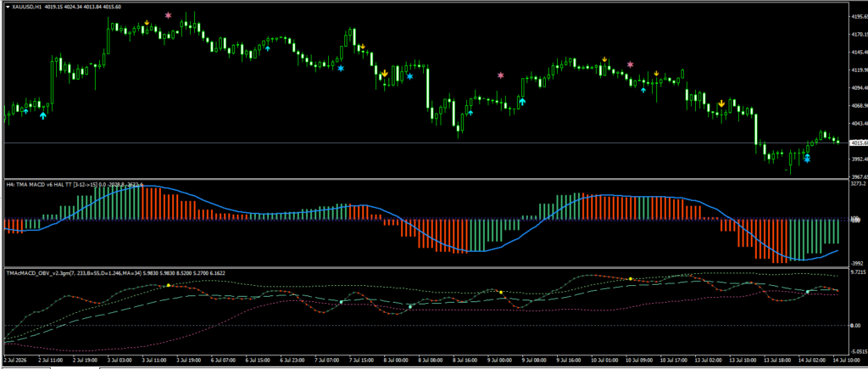The width and height of the screenshot is (868, 369).
Task: Select the large orange down arrow near 13 Jul 02:00
Action: 721,103
